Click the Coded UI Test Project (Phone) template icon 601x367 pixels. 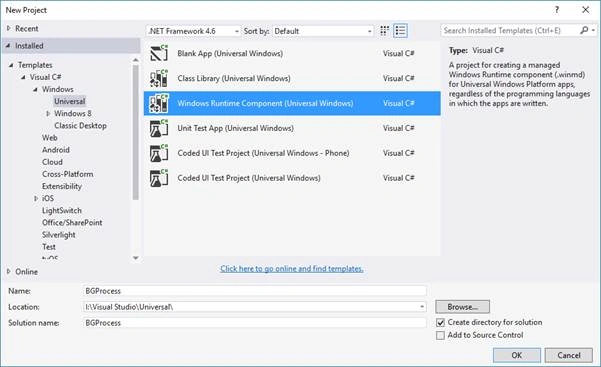(x=159, y=153)
